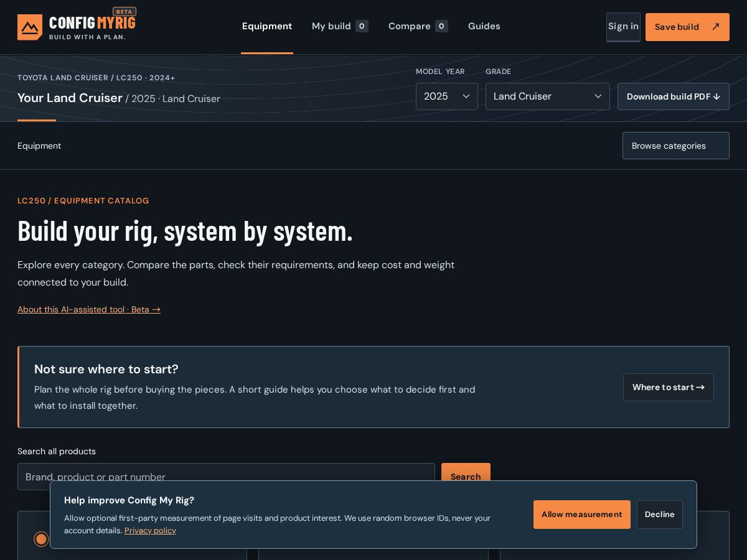Click the BETA badge on the logo

tap(125, 11)
